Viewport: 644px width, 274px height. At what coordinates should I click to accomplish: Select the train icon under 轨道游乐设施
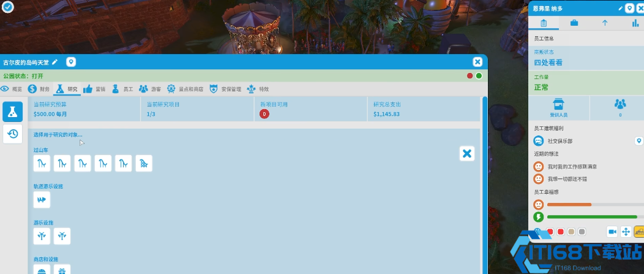coord(42,200)
